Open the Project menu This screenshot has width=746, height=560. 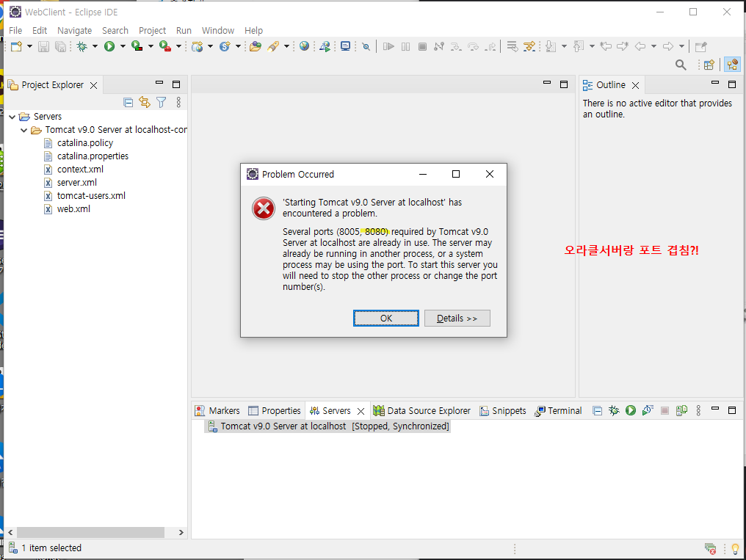click(152, 30)
